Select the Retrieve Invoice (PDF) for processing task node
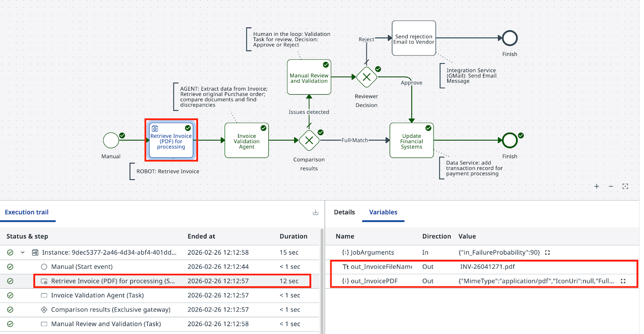 (x=171, y=140)
